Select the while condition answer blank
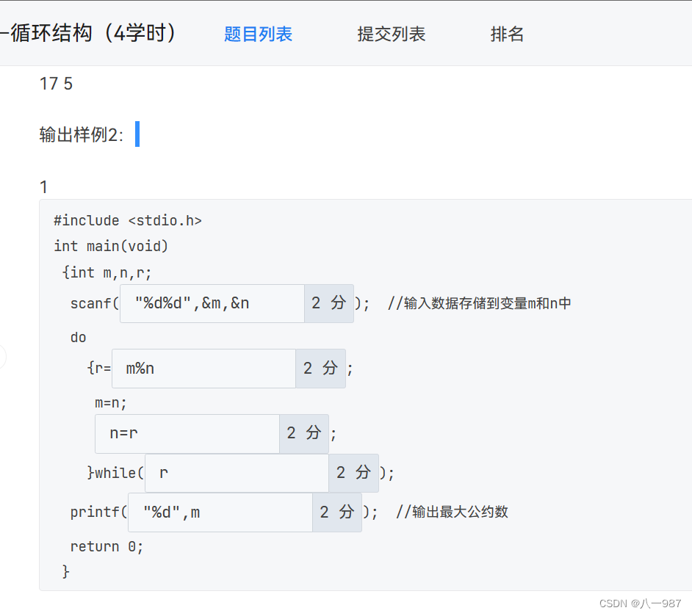The image size is (692, 616). point(236,473)
